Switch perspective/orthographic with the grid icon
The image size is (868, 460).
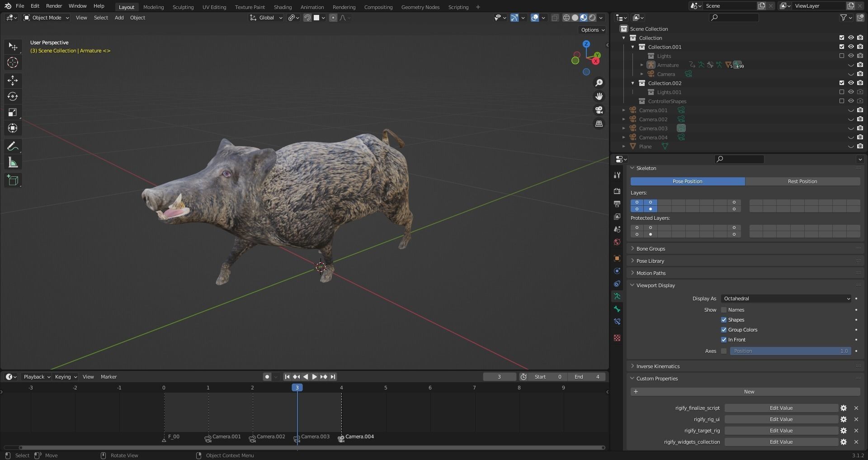pos(599,123)
